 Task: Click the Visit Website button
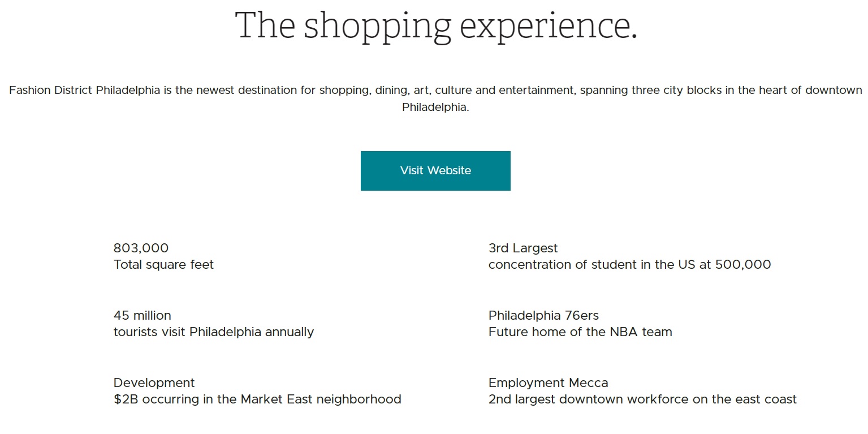click(x=435, y=171)
